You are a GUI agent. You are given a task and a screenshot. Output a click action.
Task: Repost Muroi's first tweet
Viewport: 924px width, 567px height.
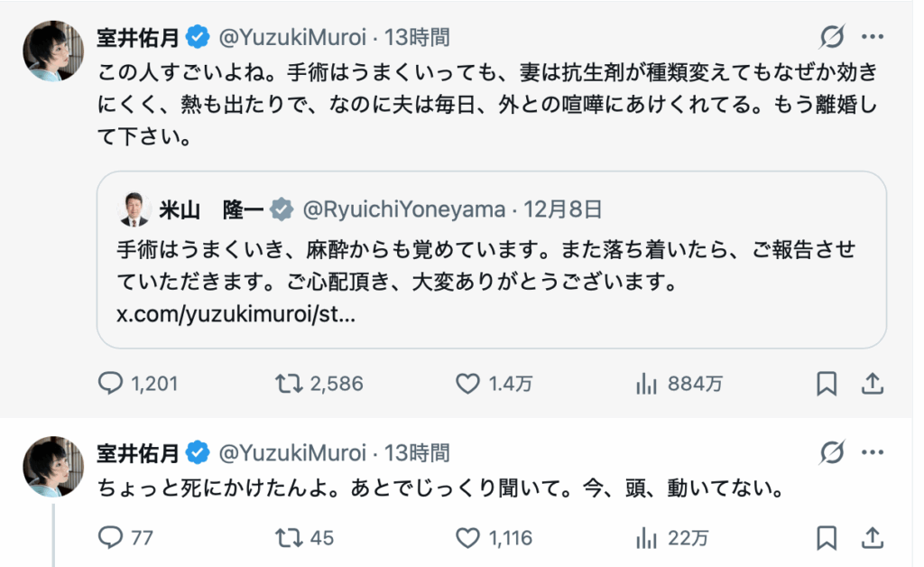tap(291, 384)
